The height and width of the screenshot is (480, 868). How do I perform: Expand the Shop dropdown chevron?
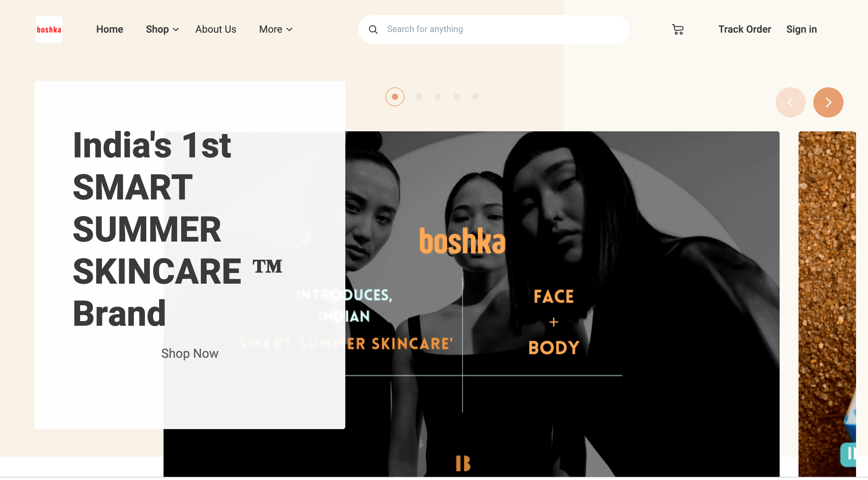(175, 30)
